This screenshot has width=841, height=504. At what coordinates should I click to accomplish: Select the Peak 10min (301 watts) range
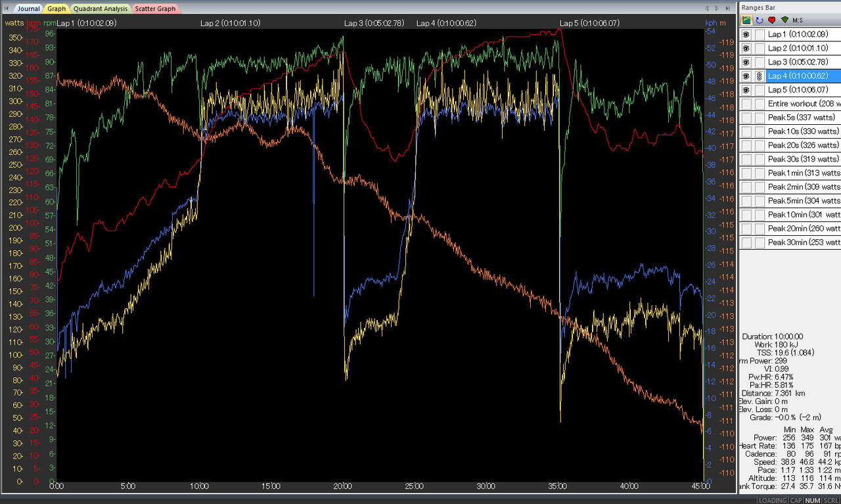pos(803,215)
